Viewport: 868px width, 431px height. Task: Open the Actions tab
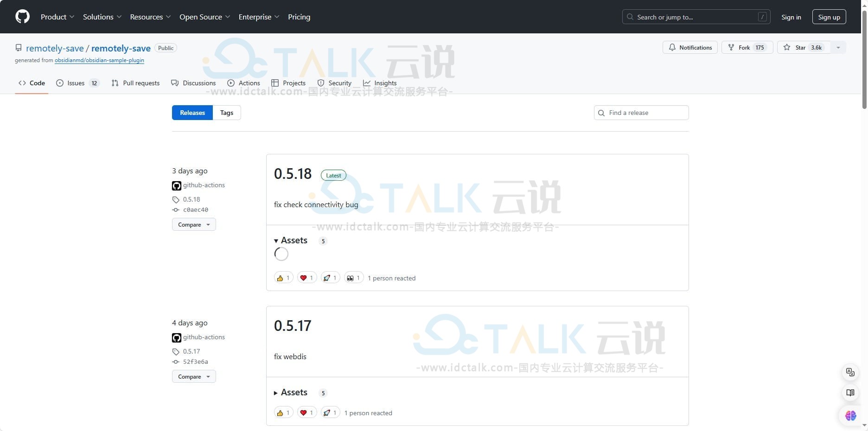243,83
